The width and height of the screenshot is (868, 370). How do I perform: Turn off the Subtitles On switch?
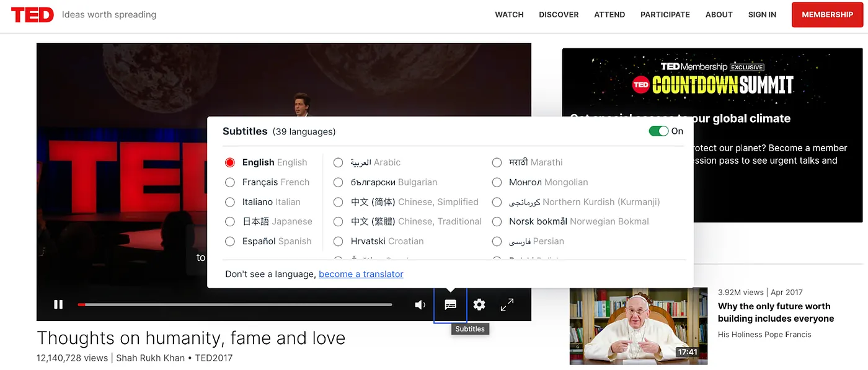[x=658, y=131]
